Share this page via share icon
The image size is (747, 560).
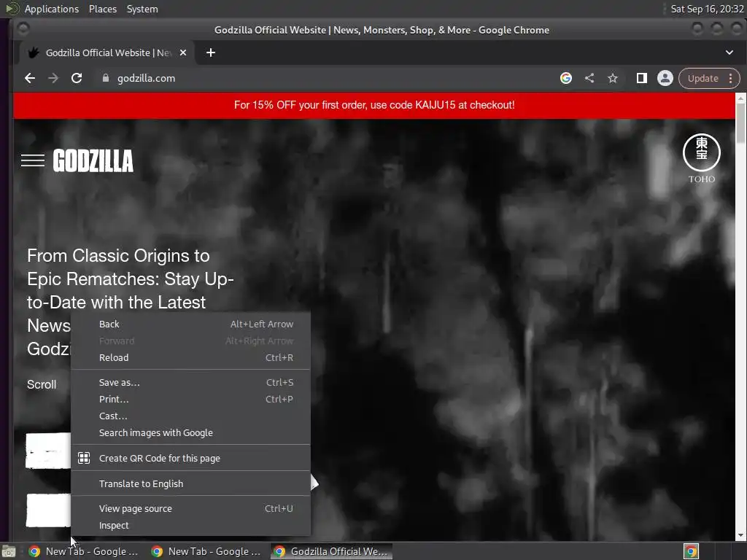pos(589,78)
